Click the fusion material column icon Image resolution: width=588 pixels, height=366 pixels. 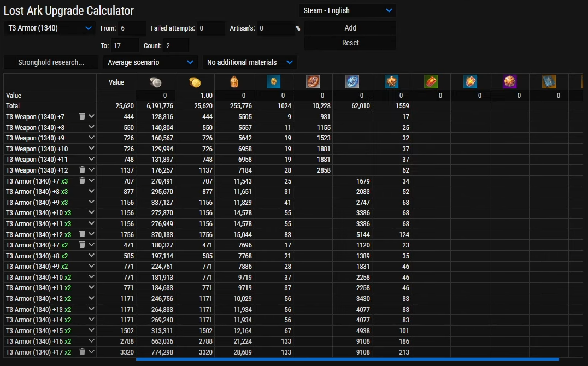click(x=391, y=82)
